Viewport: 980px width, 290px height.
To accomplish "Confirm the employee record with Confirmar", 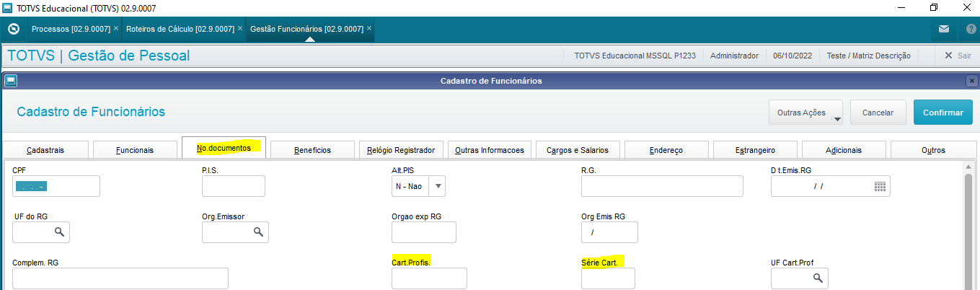I will coord(943,113).
